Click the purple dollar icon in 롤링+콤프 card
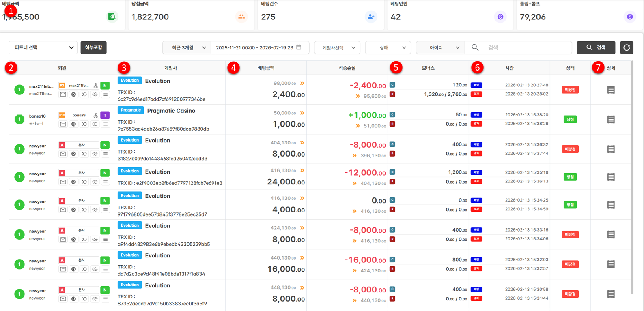 pyautogui.click(x=629, y=17)
